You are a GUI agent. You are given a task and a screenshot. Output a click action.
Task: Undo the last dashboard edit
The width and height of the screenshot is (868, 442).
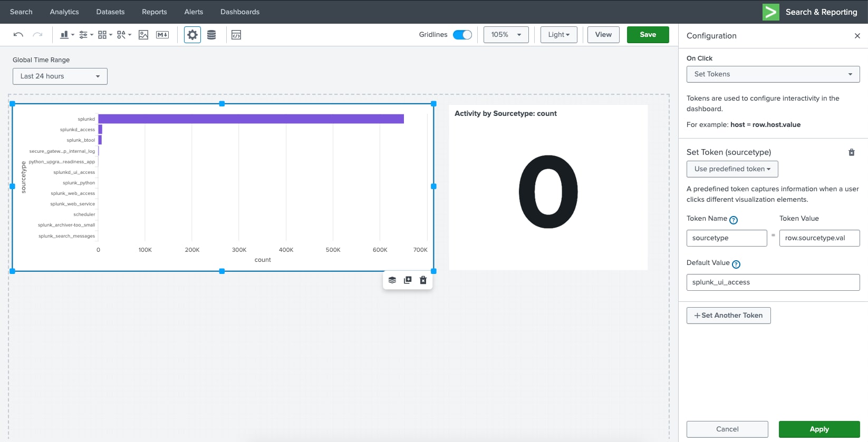pos(18,35)
